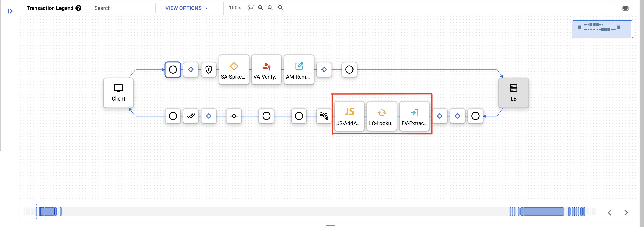Select the LC-Looku... policy node

(x=382, y=116)
